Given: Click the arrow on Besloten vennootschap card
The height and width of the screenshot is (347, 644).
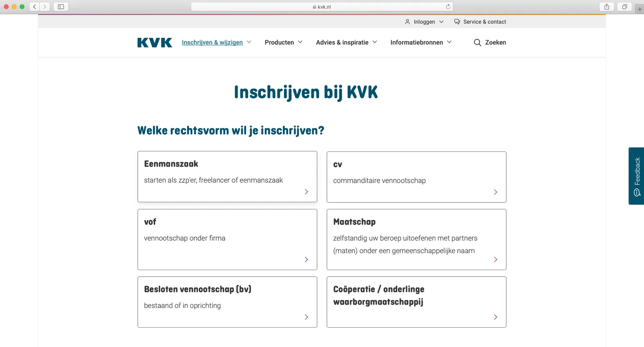Looking at the screenshot, I should tap(306, 317).
